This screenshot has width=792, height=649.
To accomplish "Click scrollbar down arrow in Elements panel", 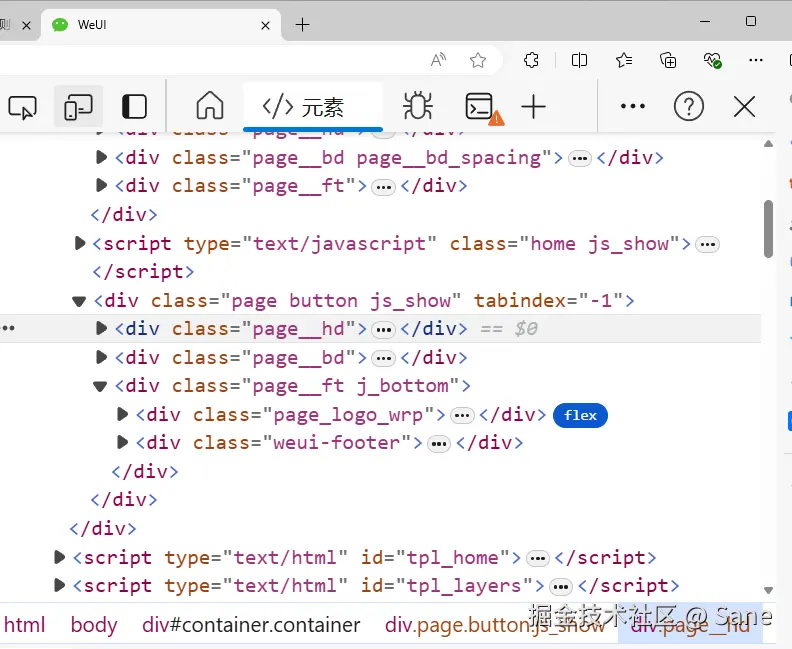I will (768, 590).
